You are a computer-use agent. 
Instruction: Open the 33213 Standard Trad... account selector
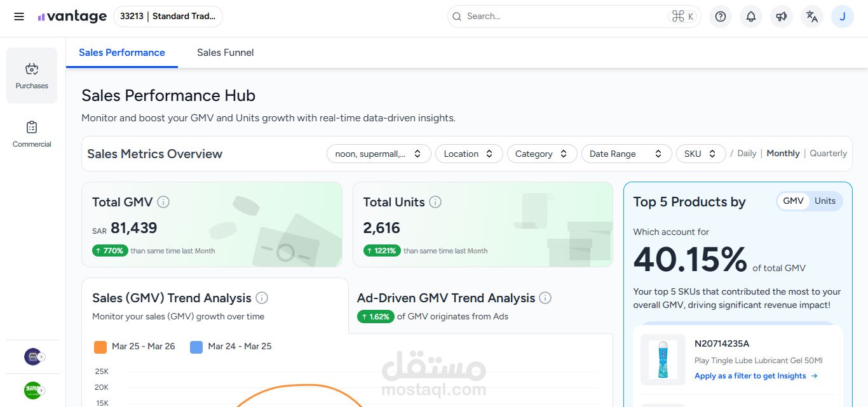point(168,17)
